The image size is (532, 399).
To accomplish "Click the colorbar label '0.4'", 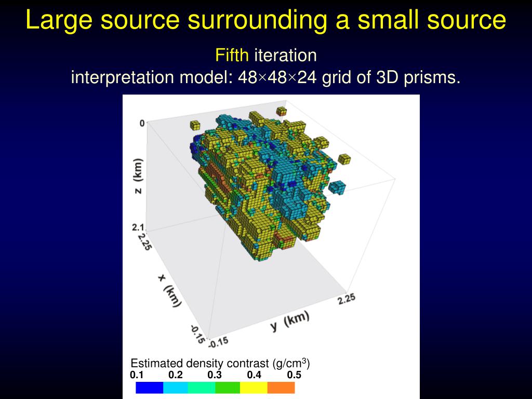I will click(254, 375).
